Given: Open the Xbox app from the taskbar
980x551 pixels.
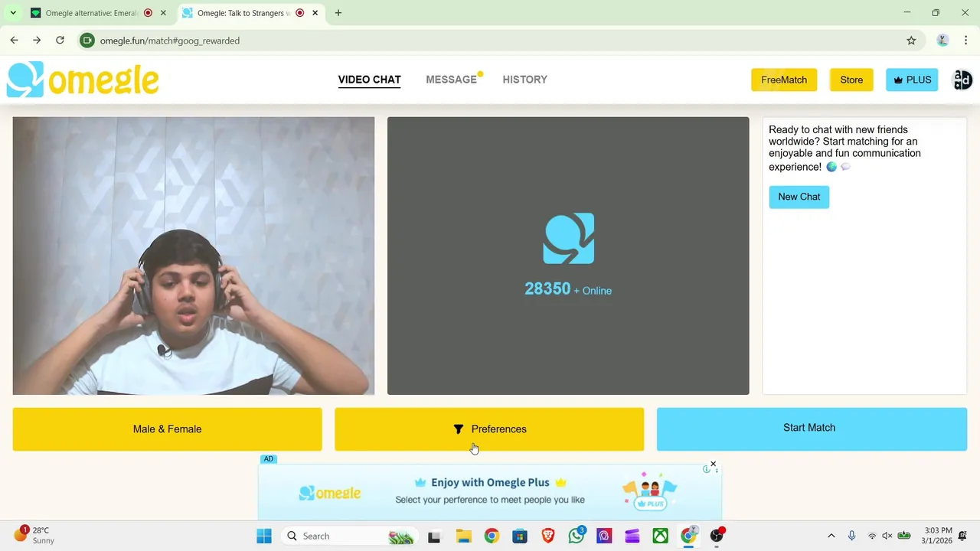Looking at the screenshot, I should point(661,536).
